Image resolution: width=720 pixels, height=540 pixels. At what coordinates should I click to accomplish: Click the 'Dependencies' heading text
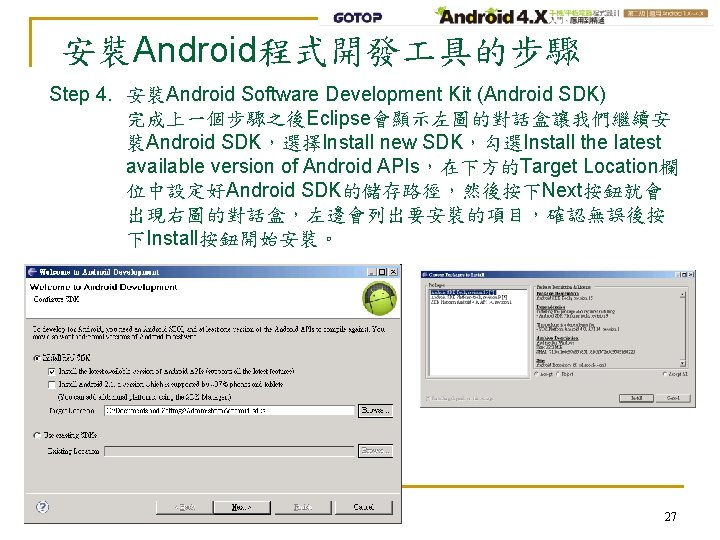pyautogui.click(x=551, y=307)
